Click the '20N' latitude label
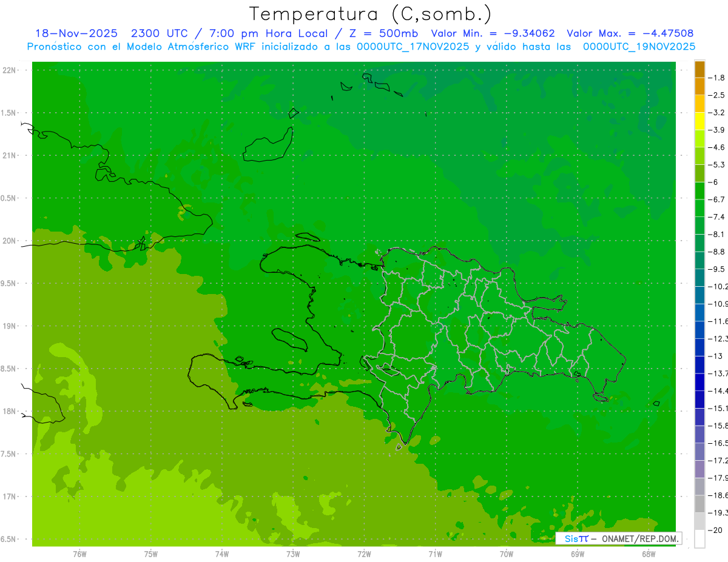The image size is (728, 562). click(8, 241)
